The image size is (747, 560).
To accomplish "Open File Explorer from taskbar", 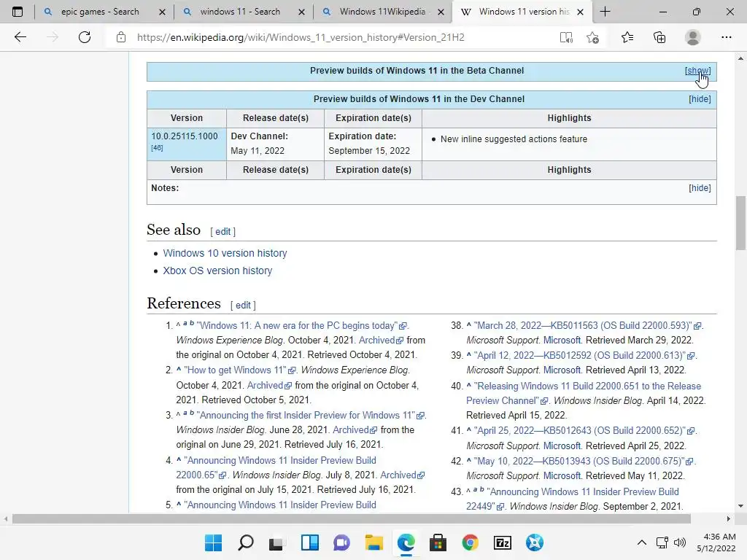I will pos(374,542).
